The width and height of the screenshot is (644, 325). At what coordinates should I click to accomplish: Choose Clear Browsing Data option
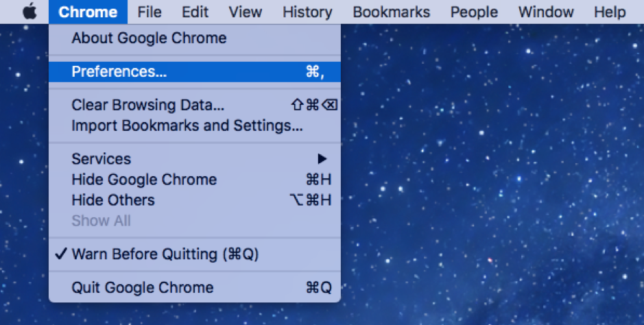[x=147, y=105]
